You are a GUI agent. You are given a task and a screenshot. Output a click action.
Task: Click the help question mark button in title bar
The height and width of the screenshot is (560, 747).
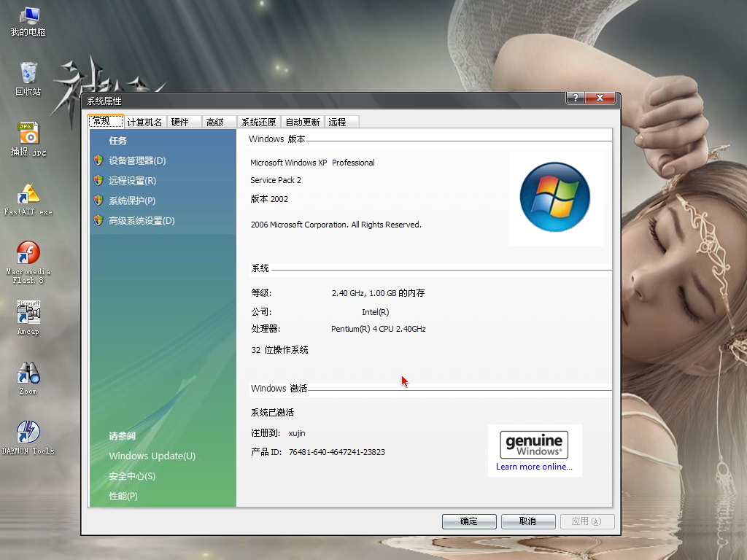tap(576, 98)
